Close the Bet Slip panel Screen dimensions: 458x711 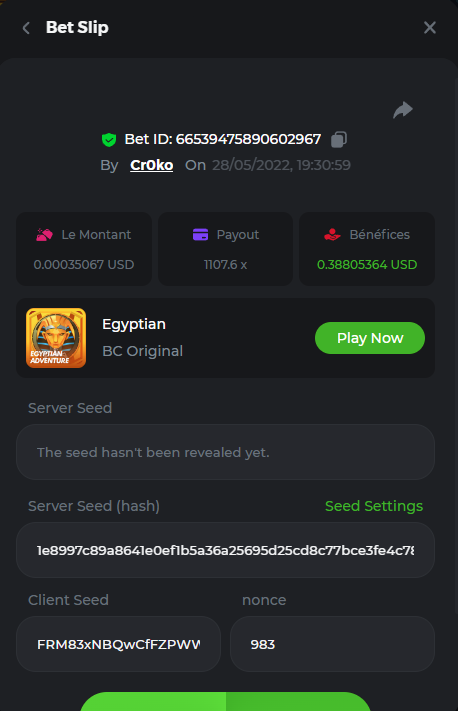pos(429,28)
